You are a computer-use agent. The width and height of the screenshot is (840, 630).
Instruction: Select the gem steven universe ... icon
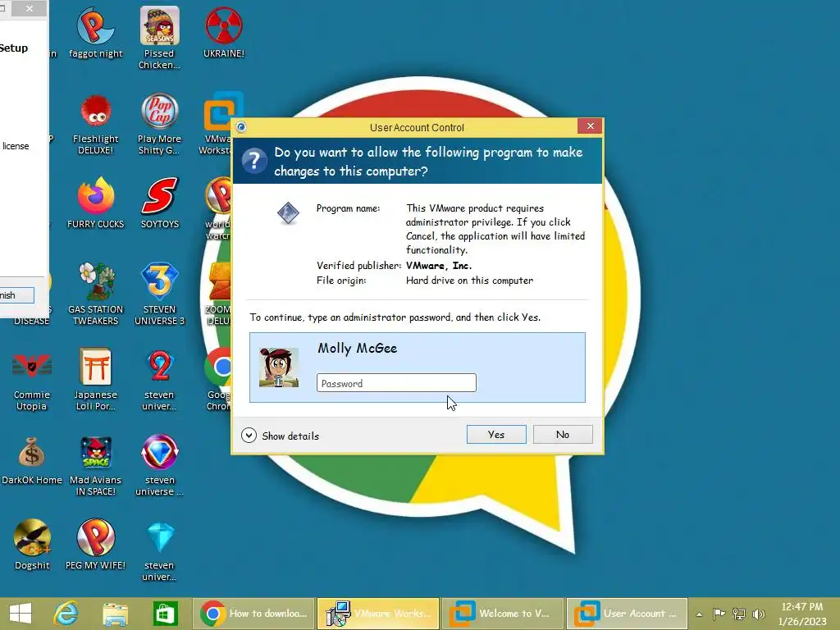(160, 465)
